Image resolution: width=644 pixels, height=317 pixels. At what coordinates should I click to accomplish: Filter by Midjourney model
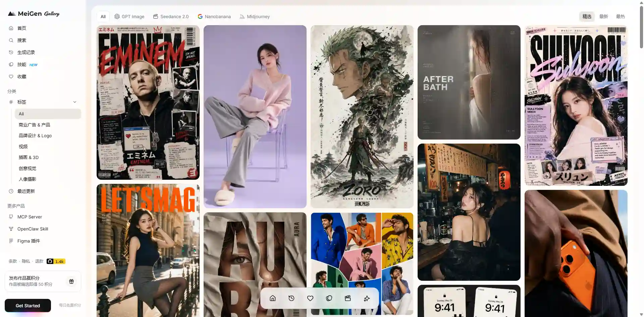tap(255, 16)
